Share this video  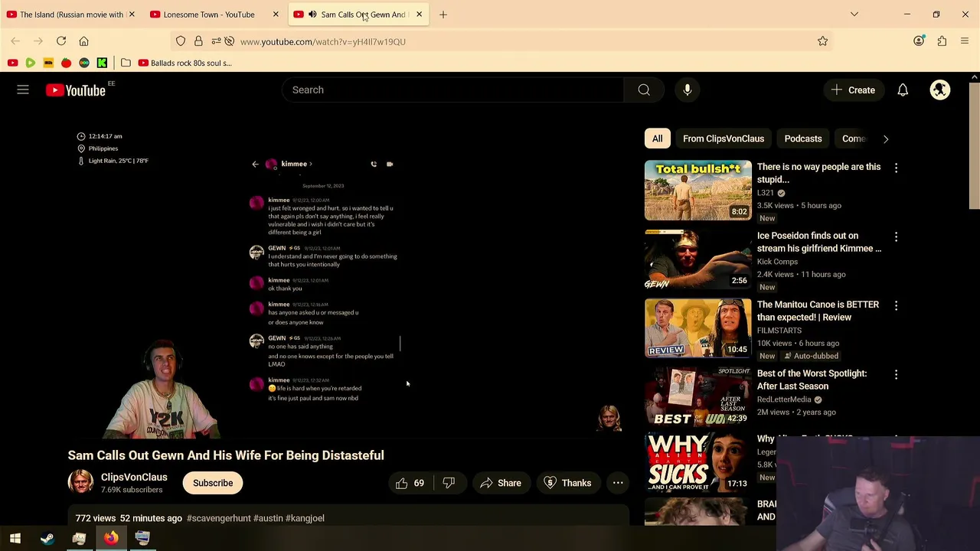(501, 483)
